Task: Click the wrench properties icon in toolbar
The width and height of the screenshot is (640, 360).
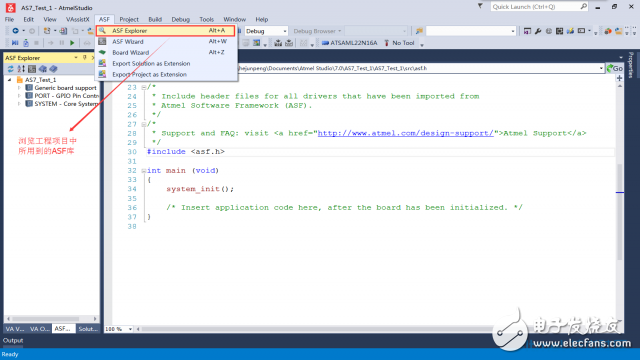Action: click(x=538, y=31)
